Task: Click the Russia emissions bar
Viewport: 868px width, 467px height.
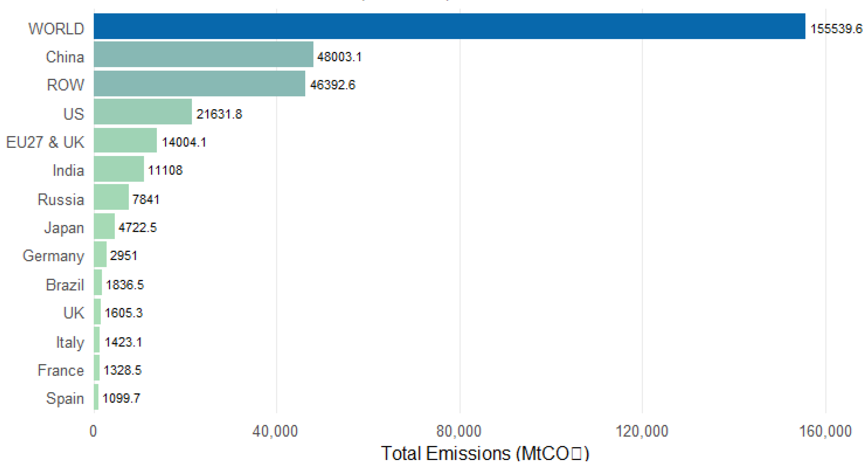Action: click(x=111, y=197)
